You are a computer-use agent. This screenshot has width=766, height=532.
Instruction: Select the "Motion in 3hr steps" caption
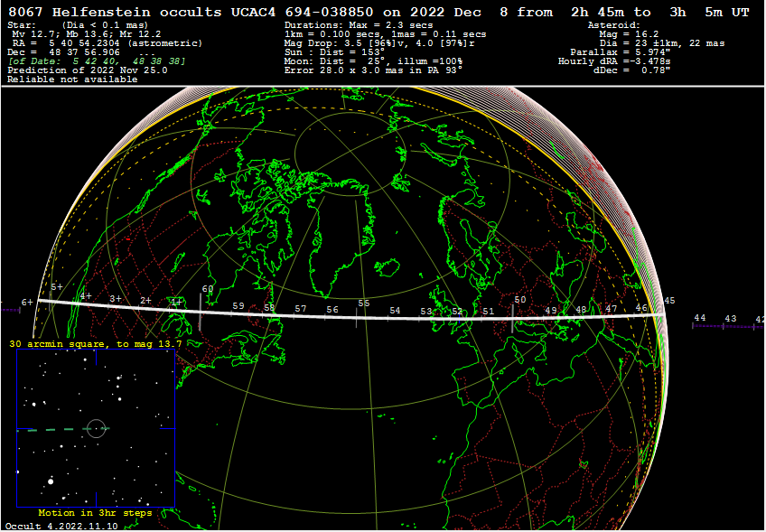coord(95,512)
